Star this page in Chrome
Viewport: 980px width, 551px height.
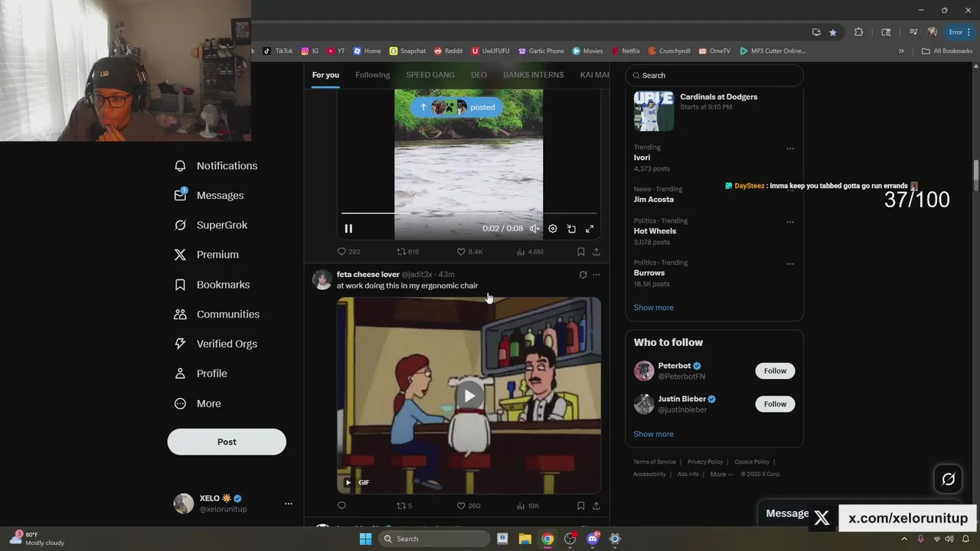833,32
